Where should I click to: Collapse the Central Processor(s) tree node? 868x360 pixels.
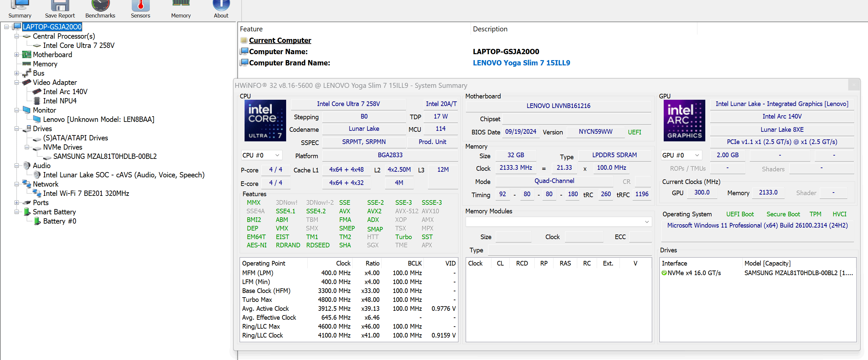pyautogui.click(x=17, y=36)
